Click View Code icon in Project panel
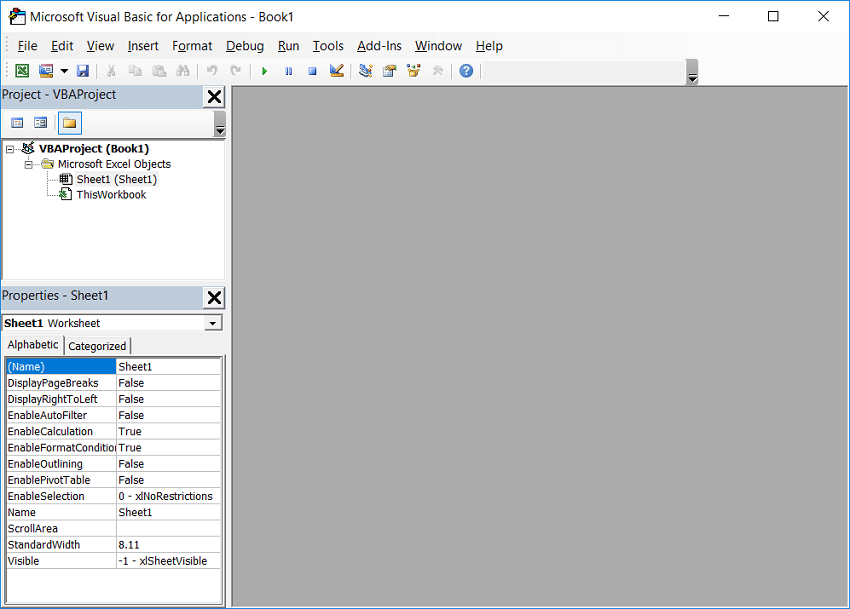The width and height of the screenshot is (850, 609). [17, 123]
